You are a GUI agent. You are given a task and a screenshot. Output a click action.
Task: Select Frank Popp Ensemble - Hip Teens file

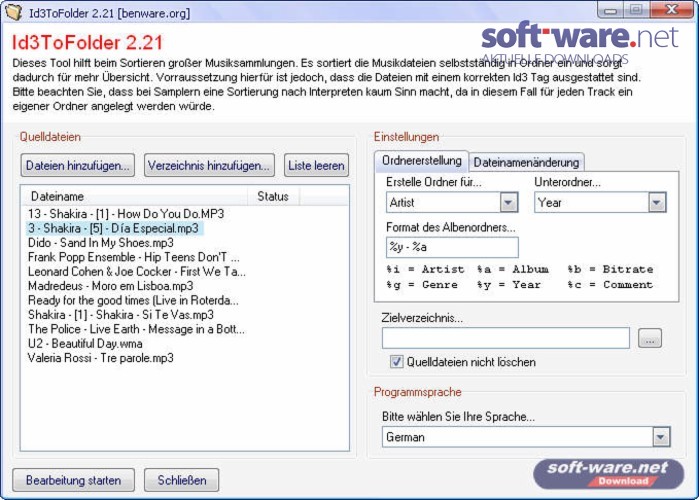click(x=134, y=257)
